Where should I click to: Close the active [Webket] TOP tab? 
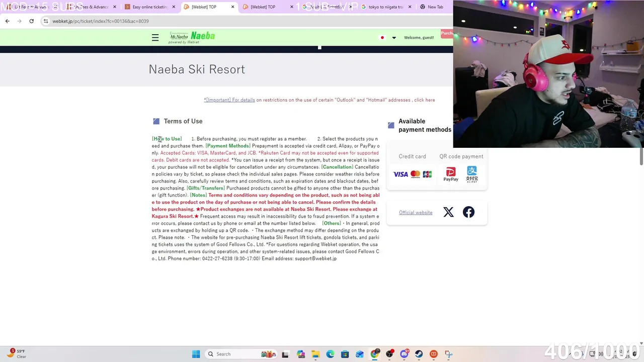pyautogui.click(x=232, y=7)
